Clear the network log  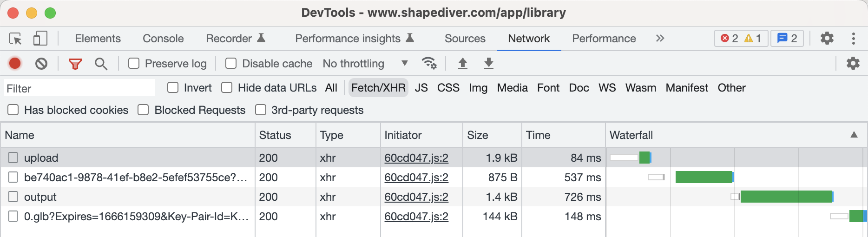click(x=41, y=63)
